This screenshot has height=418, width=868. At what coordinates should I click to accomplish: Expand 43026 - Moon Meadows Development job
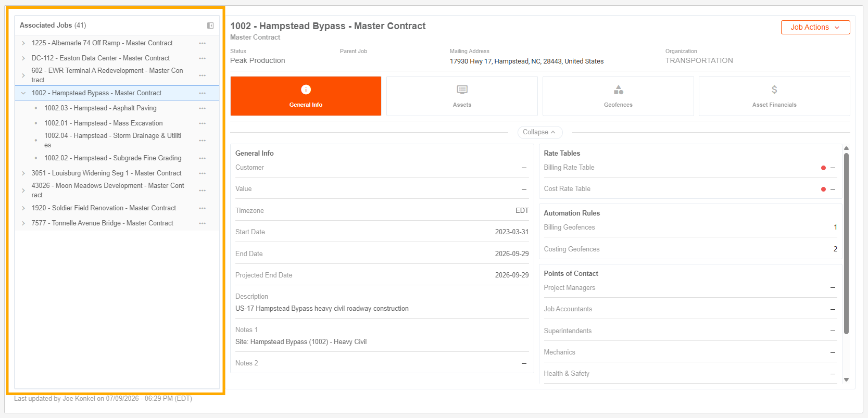(x=23, y=191)
